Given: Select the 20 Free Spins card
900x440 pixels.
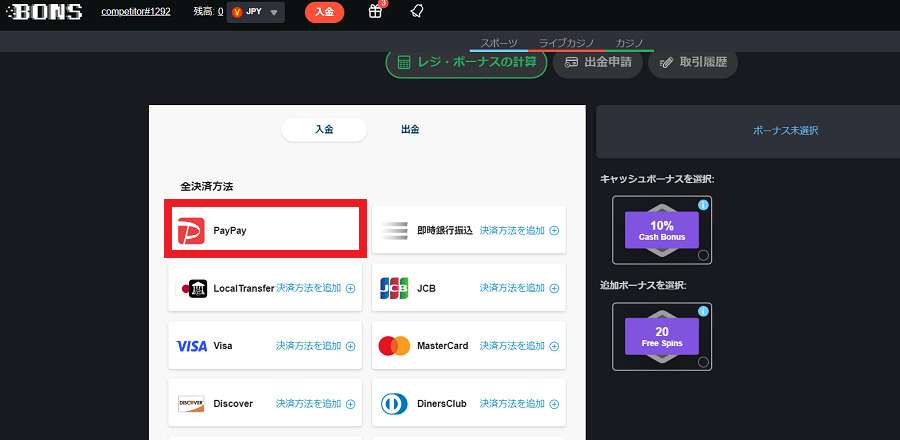Looking at the screenshot, I should [662, 337].
